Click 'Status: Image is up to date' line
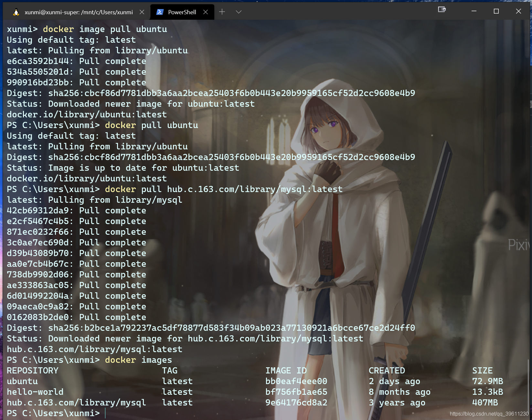The image size is (532, 420). click(x=123, y=168)
